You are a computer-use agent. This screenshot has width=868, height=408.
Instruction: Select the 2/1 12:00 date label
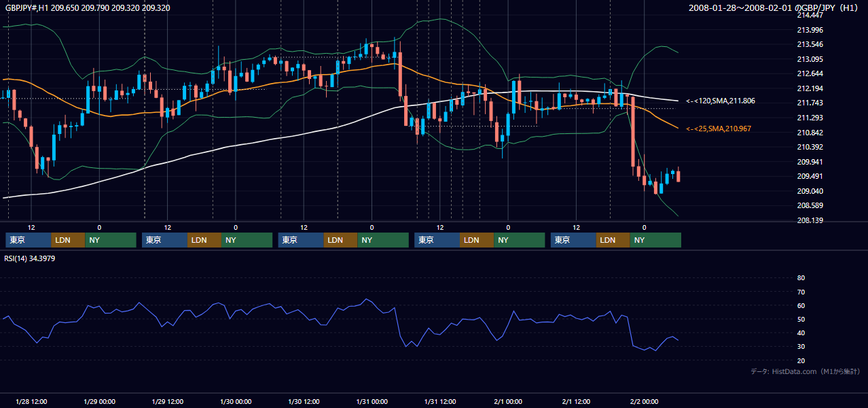[x=576, y=402]
